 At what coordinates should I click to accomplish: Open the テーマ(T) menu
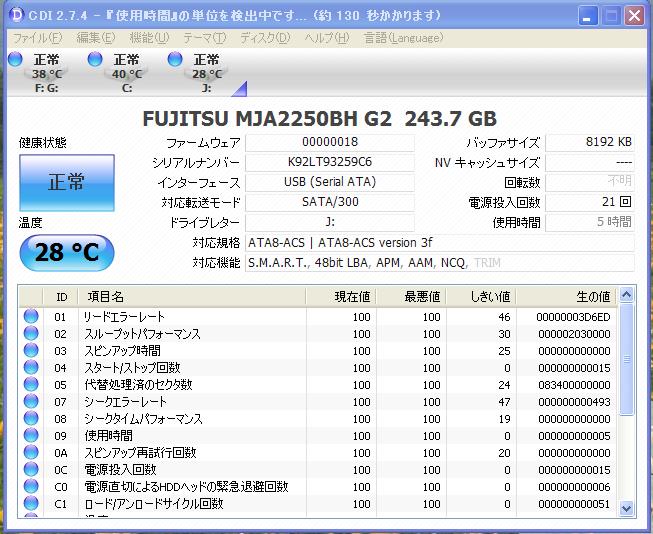204,37
